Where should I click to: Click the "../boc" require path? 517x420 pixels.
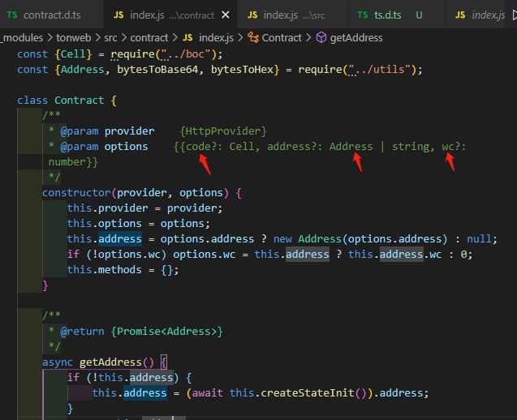click(x=186, y=54)
